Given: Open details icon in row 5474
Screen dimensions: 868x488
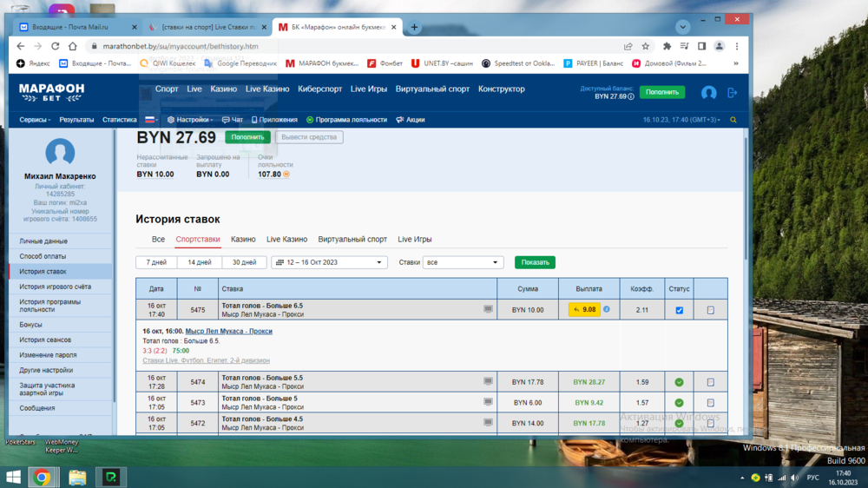Looking at the screenshot, I should tap(711, 382).
